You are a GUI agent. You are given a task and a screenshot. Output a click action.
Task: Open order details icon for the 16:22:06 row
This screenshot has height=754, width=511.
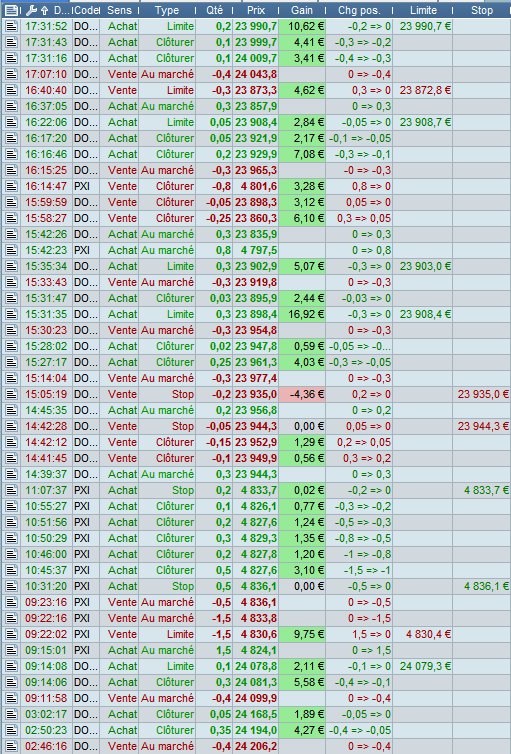click(x=12, y=122)
